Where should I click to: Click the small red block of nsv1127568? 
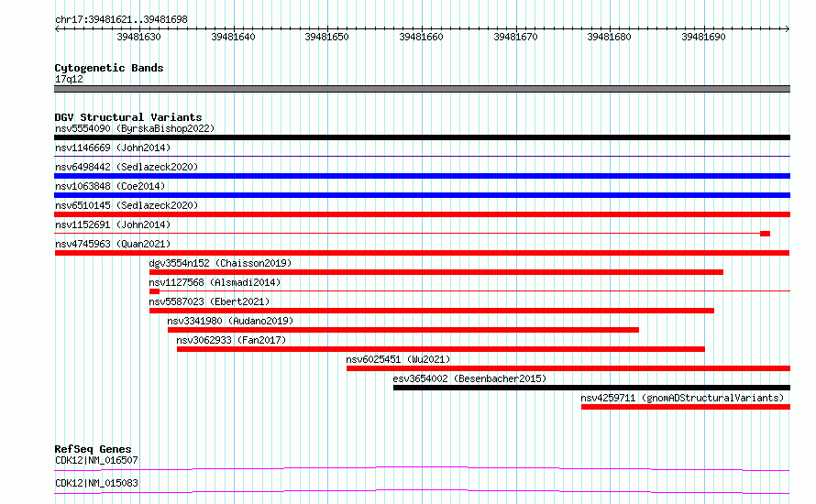[155, 291]
